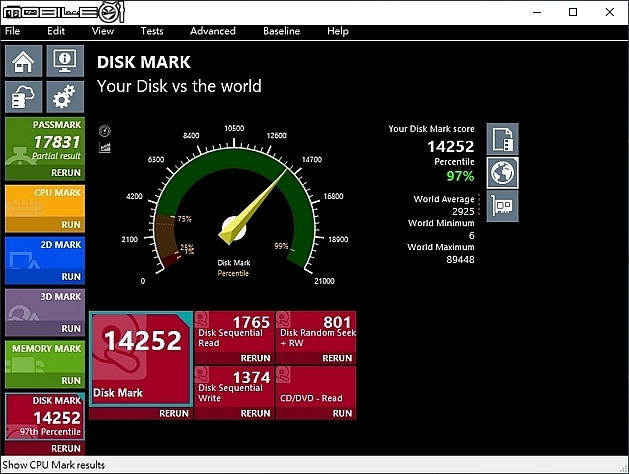Image resolution: width=629 pixels, height=474 pixels.
Task: Select the 3D Mark tile
Action: click(45, 305)
